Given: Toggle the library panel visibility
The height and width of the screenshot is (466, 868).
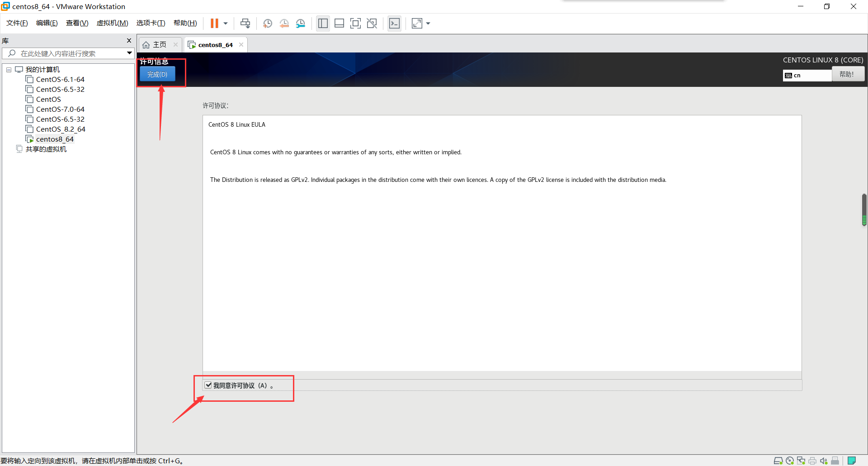Looking at the screenshot, I should (323, 23).
